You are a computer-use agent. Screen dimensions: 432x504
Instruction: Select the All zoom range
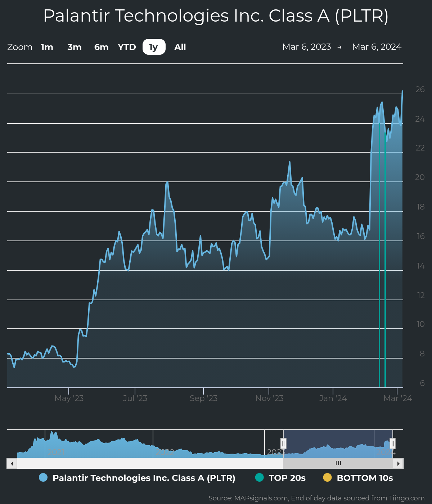point(180,47)
